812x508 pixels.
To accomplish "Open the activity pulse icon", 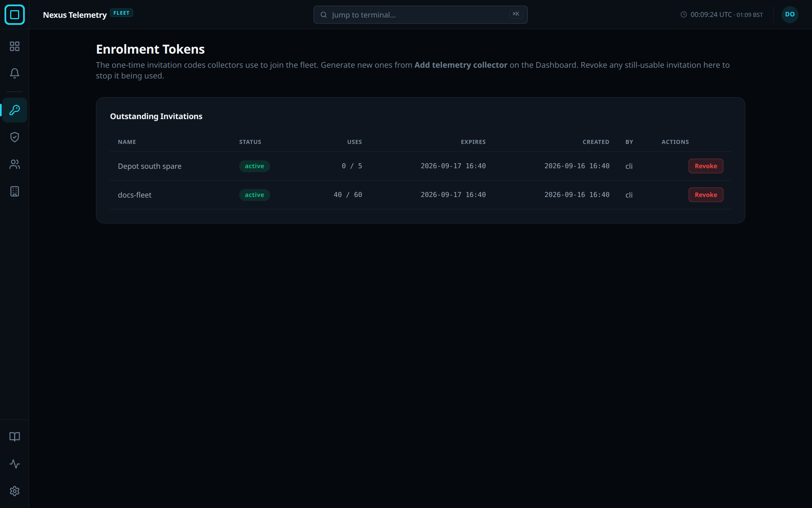I will (14, 464).
